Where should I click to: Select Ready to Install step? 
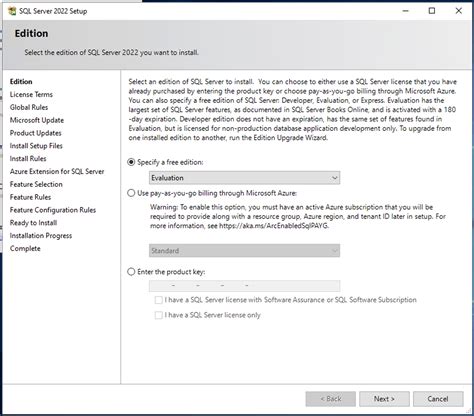pos(33,223)
